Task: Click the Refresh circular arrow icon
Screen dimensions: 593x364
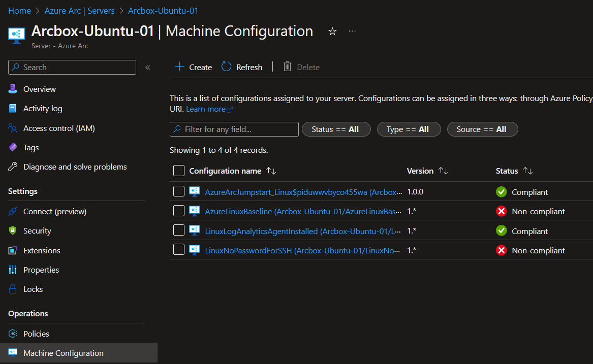Action: click(x=226, y=67)
